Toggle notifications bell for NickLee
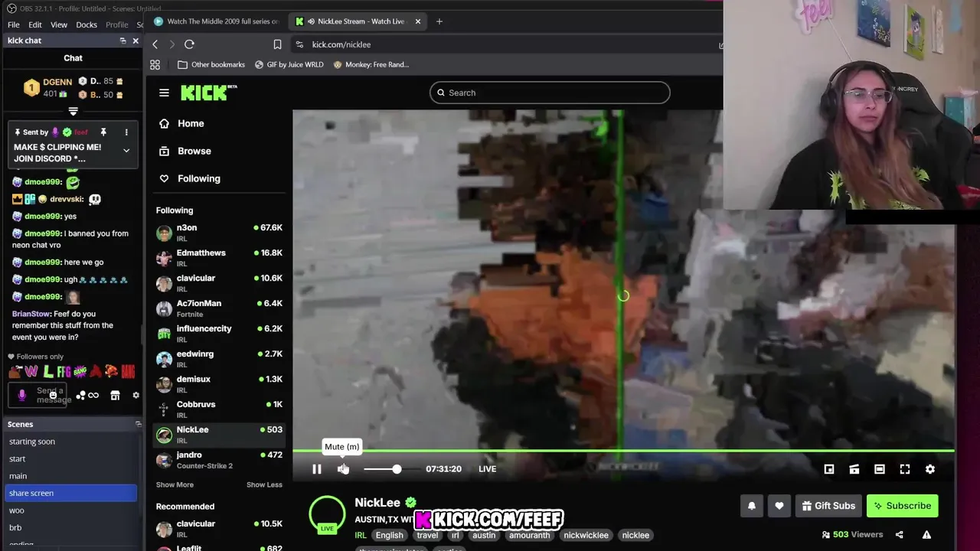Viewport: 980px width, 551px height. (x=752, y=506)
